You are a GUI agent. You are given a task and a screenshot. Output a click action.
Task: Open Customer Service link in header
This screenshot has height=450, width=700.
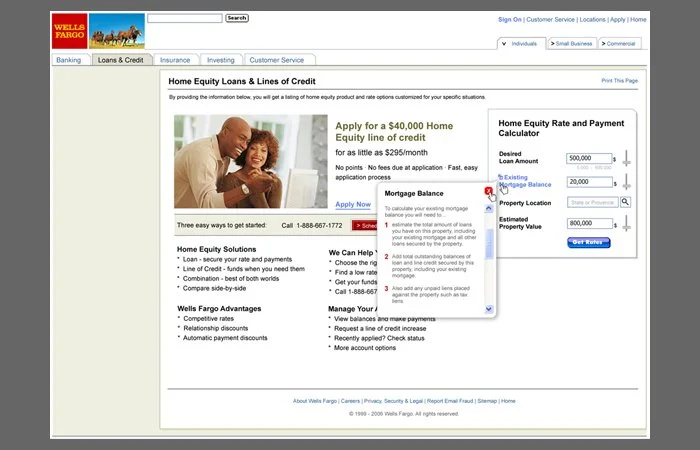click(550, 20)
